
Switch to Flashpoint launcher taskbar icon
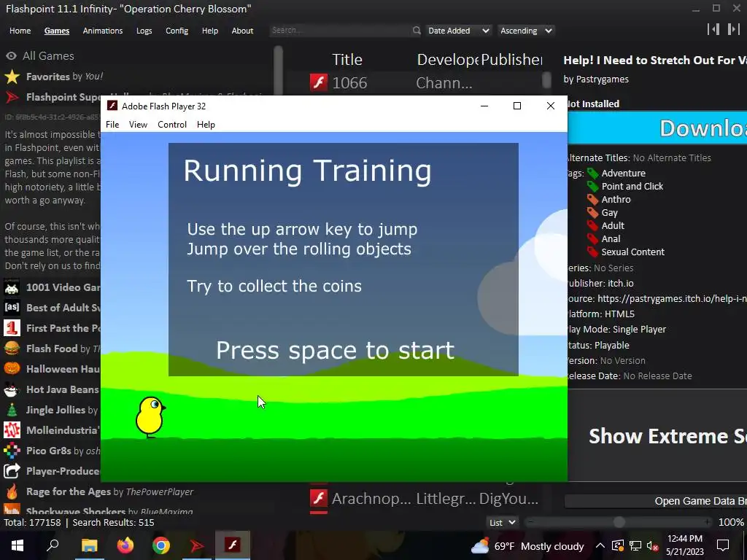click(x=197, y=545)
